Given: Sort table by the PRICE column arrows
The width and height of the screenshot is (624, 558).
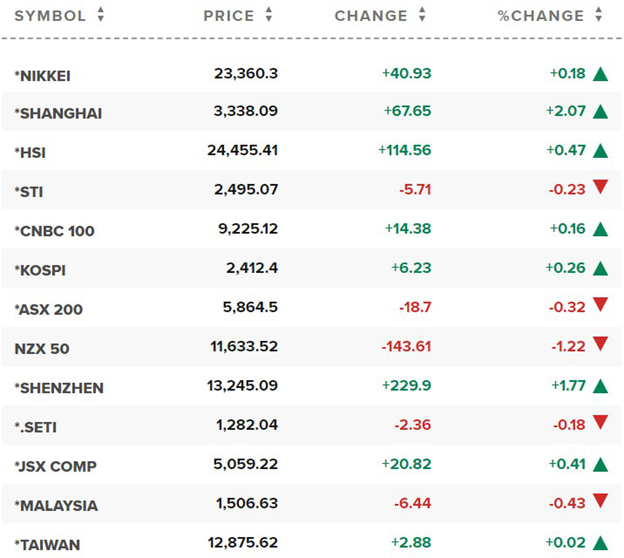Looking at the screenshot, I should [x=269, y=15].
